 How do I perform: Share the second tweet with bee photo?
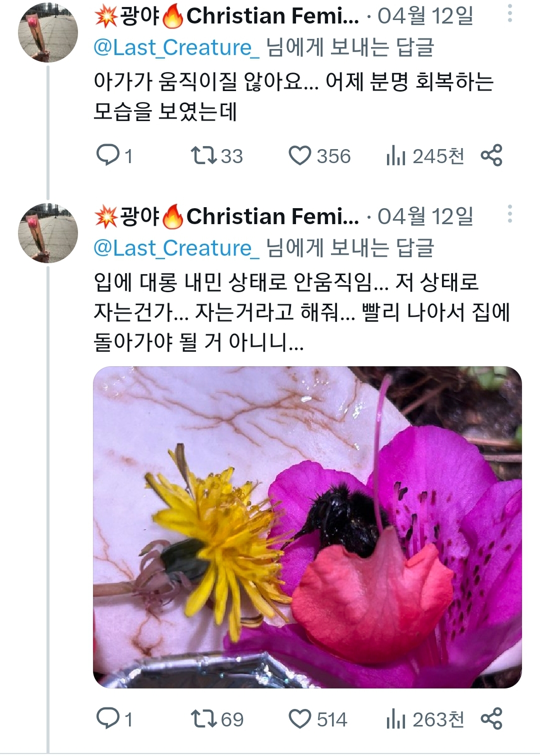(x=491, y=719)
